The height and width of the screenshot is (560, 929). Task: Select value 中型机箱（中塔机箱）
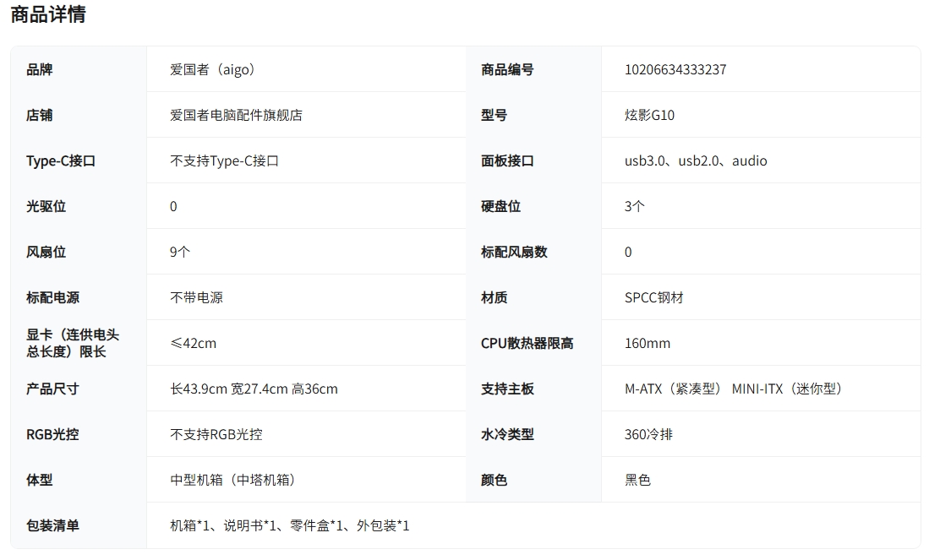[x=232, y=480]
